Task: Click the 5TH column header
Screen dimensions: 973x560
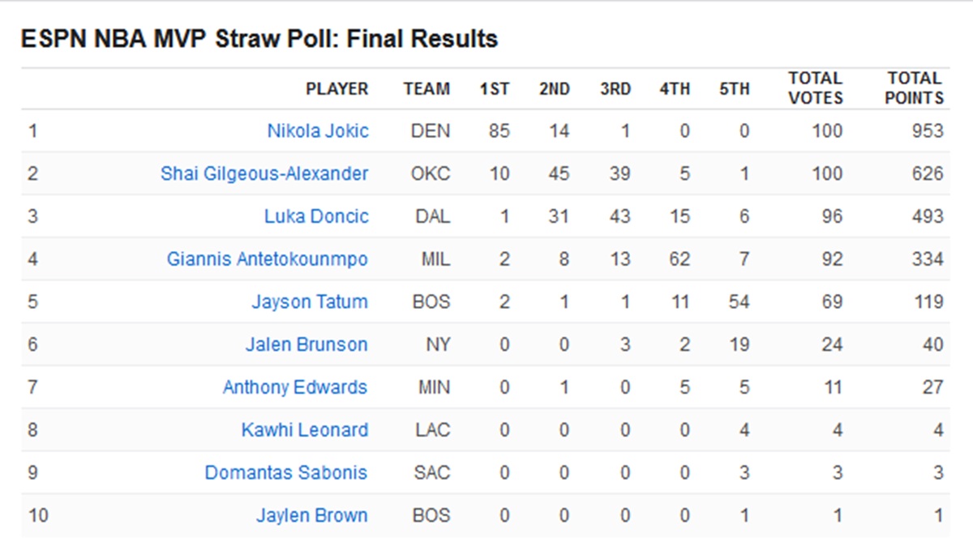Action: (x=734, y=89)
